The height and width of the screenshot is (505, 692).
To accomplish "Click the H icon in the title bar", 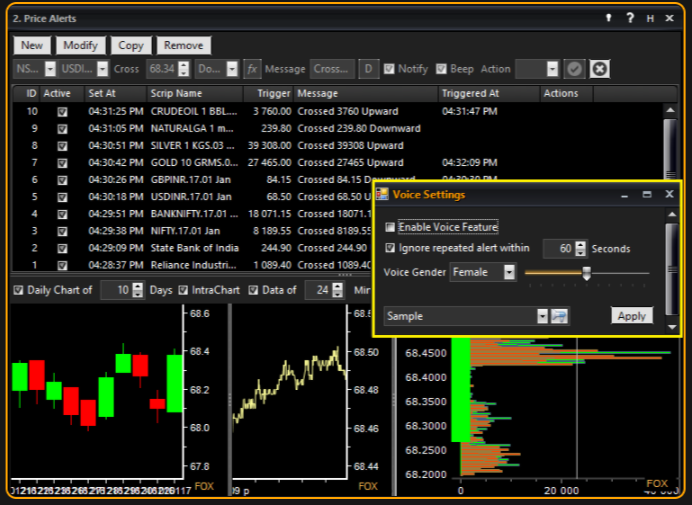I will pos(650,19).
